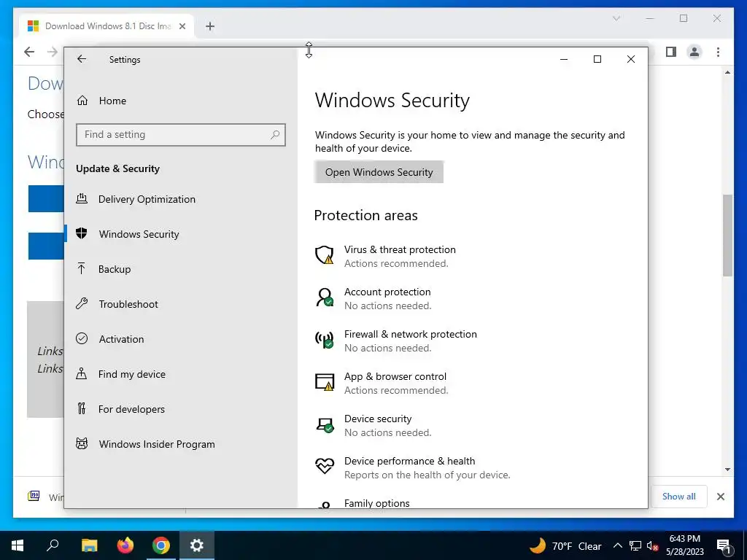Click the Delivery Optimization sidebar icon
The height and width of the screenshot is (560, 747).
click(82, 198)
